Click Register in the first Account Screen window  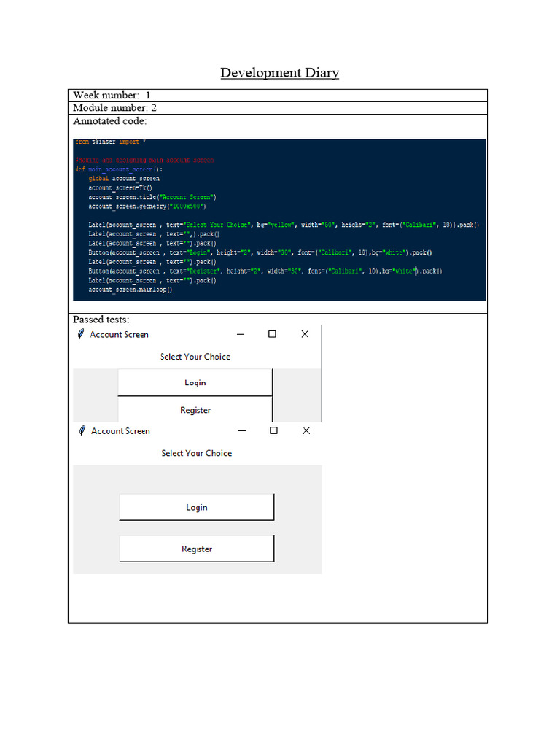click(x=195, y=410)
